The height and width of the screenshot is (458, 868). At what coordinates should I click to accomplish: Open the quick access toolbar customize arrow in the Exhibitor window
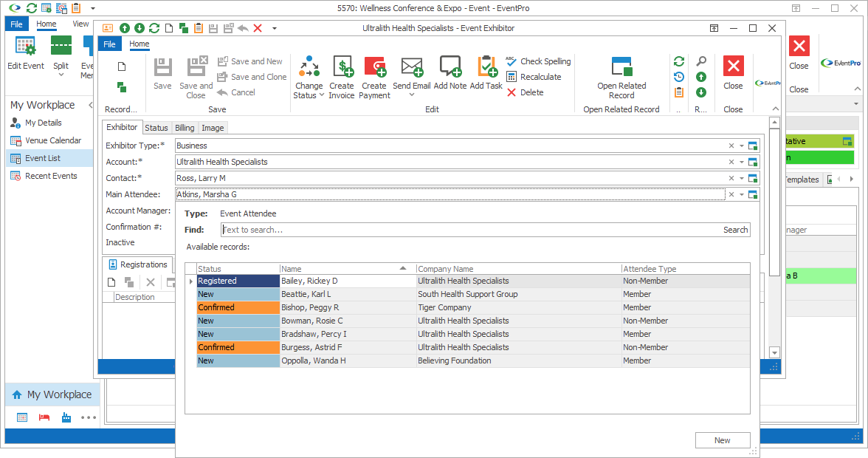click(274, 28)
